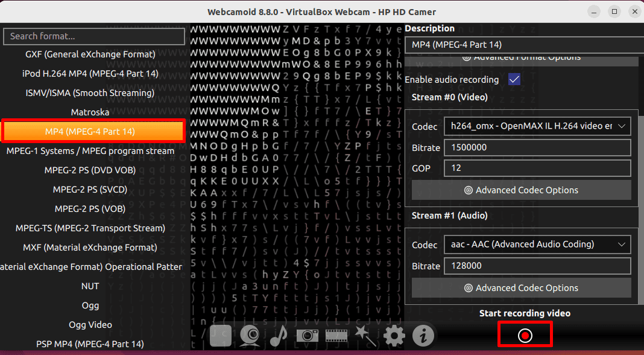The width and height of the screenshot is (644, 355).
Task: Open the video Codec dropdown (h264_omx)
Action: point(537,126)
